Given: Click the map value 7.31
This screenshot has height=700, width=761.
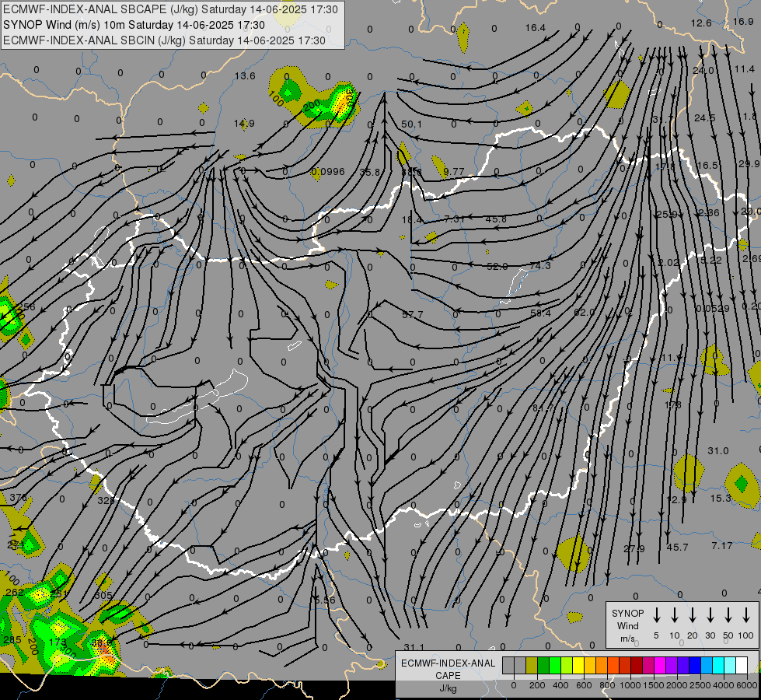Looking at the screenshot, I should (455, 219).
